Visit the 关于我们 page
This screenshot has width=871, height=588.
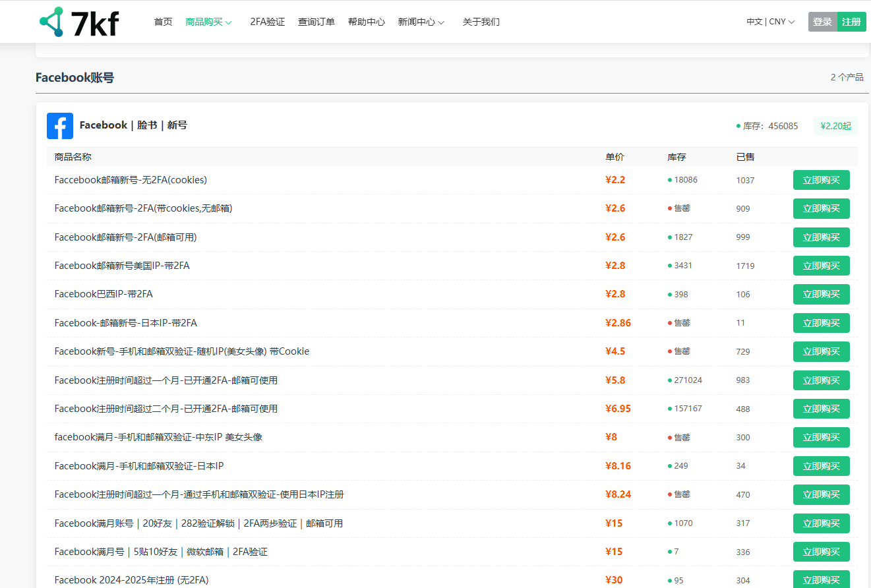(481, 22)
